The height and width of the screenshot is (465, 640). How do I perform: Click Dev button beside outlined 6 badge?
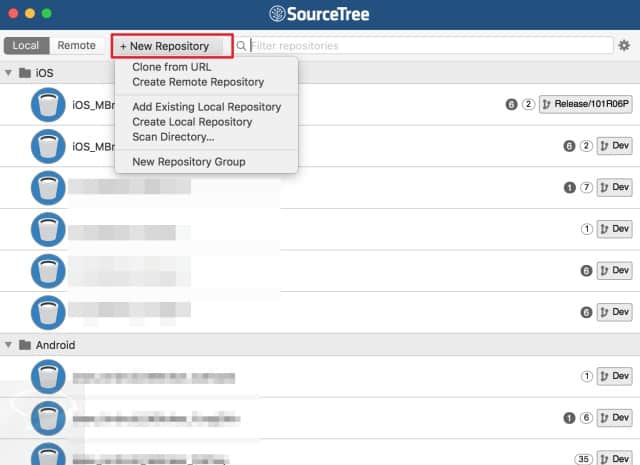pos(615,418)
